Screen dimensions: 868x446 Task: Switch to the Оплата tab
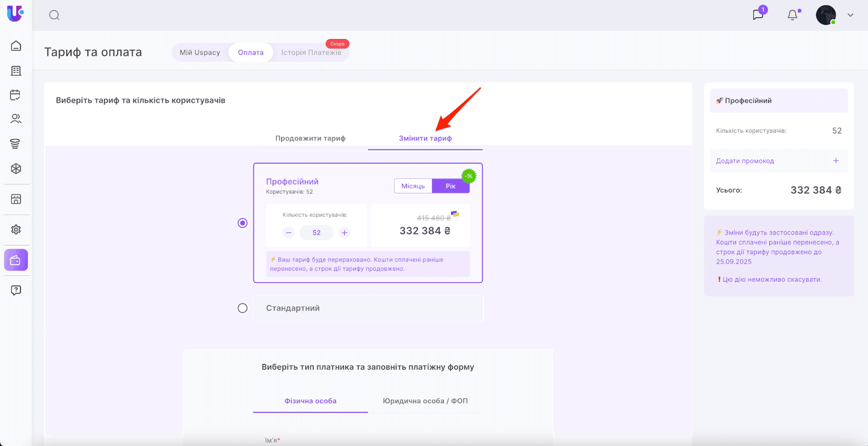pyautogui.click(x=251, y=53)
